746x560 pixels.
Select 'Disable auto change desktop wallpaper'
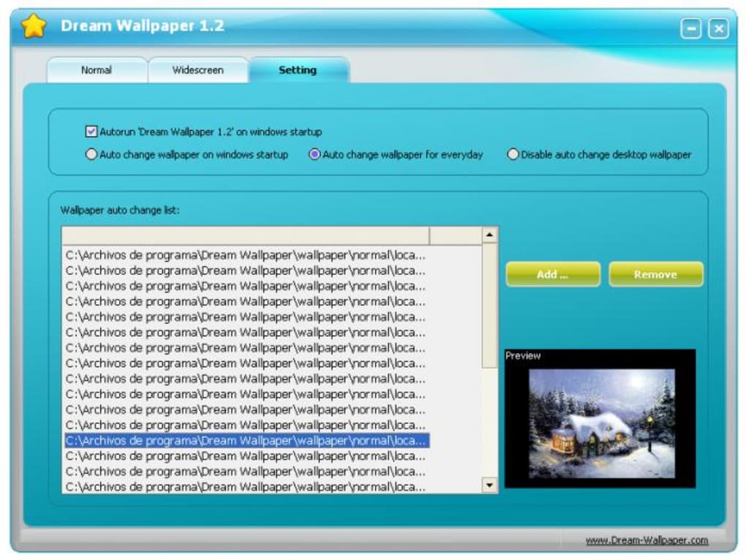point(513,154)
